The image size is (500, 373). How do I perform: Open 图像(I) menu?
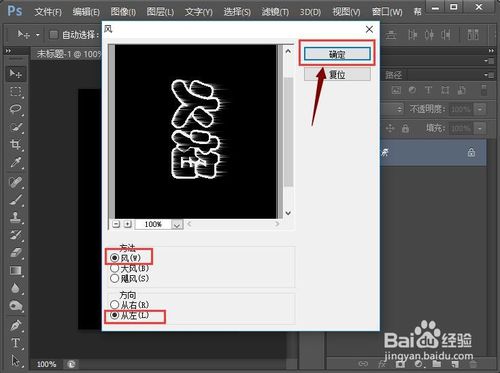(x=123, y=12)
